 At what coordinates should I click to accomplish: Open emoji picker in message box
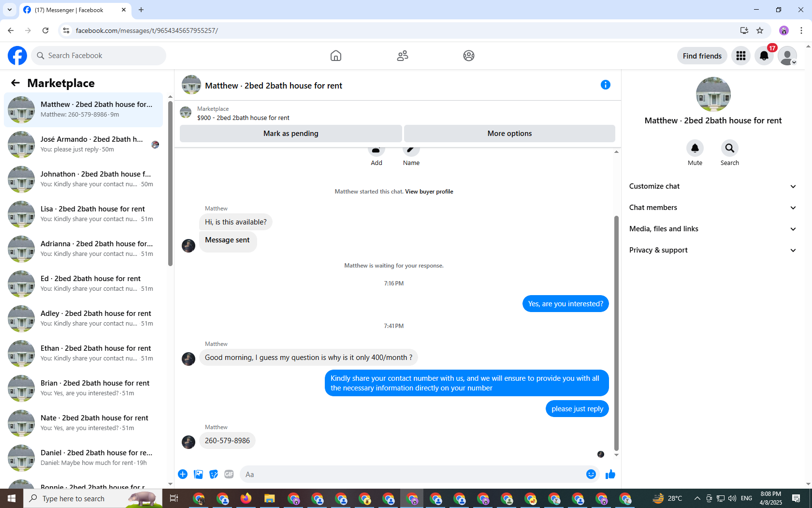(x=591, y=474)
